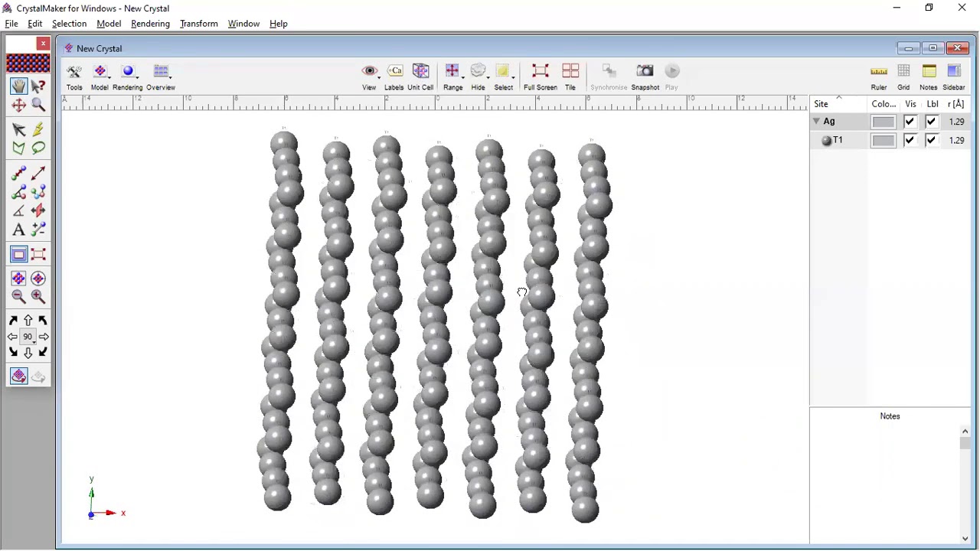Choose the rectangle frame tool
980x551 pixels.
click(x=18, y=254)
